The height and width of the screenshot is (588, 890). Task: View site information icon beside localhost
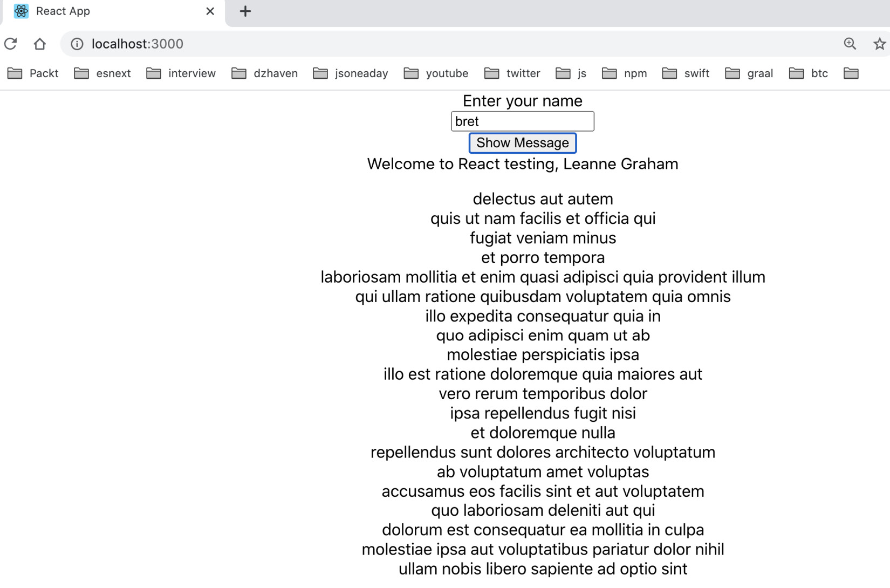coord(77,44)
